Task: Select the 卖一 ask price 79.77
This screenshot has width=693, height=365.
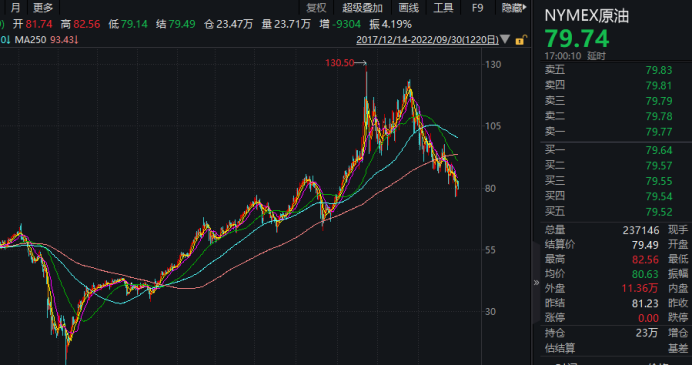Action: (x=659, y=132)
